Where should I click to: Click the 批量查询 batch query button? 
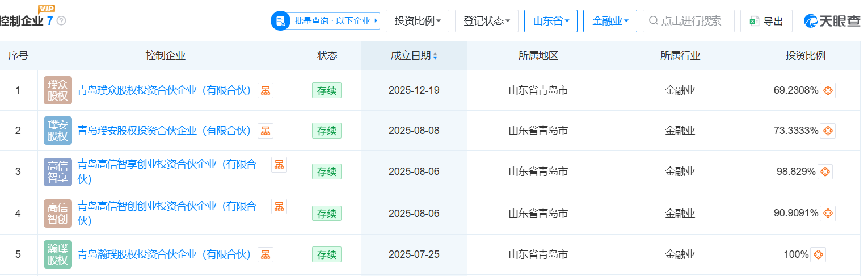click(325, 21)
